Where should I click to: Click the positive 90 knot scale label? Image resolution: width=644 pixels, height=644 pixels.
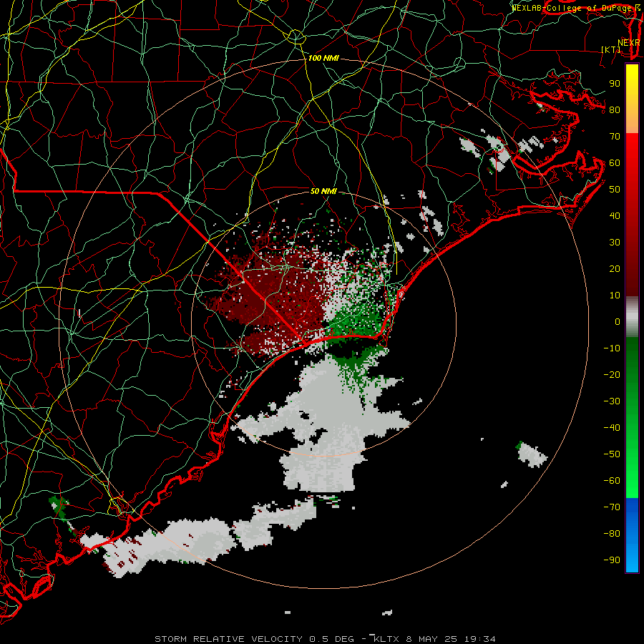pyautogui.click(x=615, y=84)
